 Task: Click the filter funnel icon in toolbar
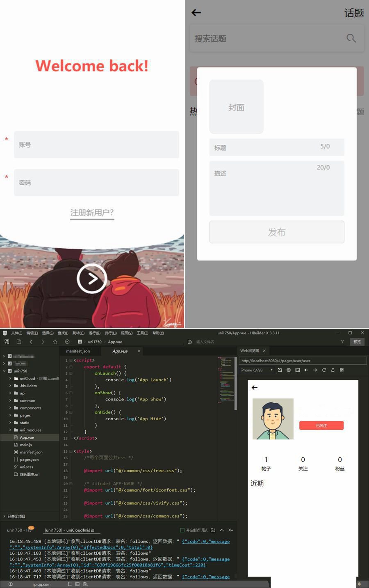(342, 341)
